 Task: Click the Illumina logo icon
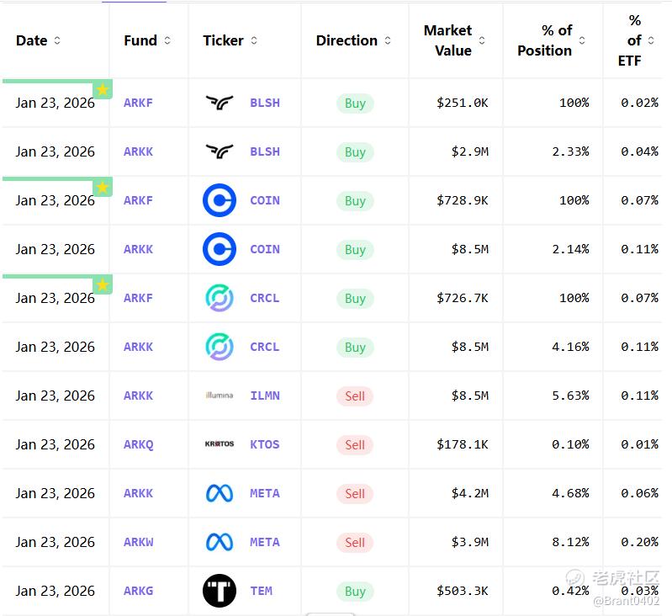220,396
